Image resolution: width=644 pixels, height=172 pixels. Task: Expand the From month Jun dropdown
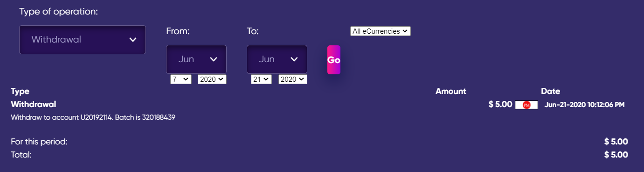196,59
